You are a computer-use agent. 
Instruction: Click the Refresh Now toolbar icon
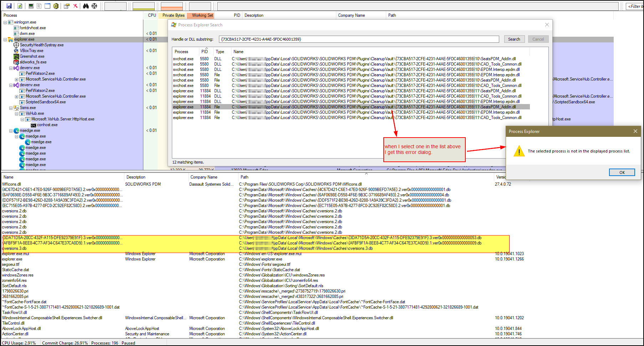point(20,6)
